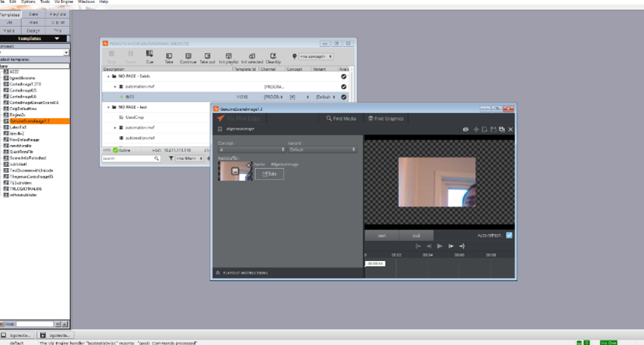Click the Take icon
Viewport: 644px width, 345px height.
[169, 57]
